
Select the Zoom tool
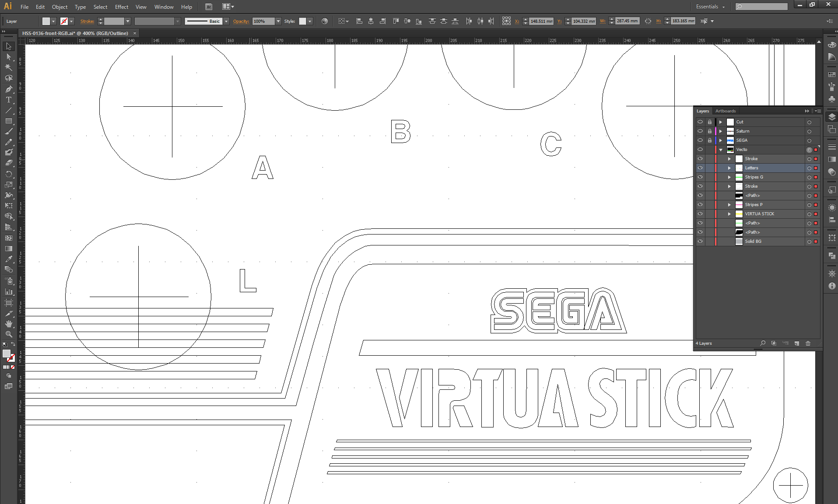tap(9, 334)
